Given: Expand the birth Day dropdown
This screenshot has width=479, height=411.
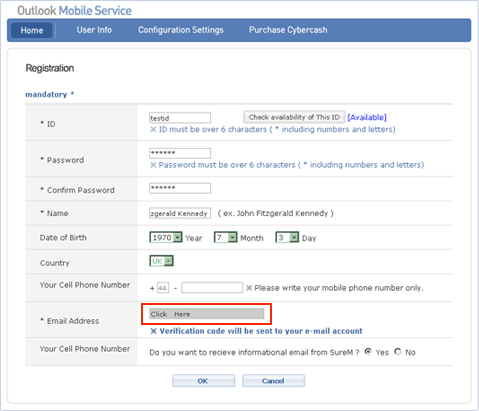Looking at the screenshot, I should tap(287, 238).
